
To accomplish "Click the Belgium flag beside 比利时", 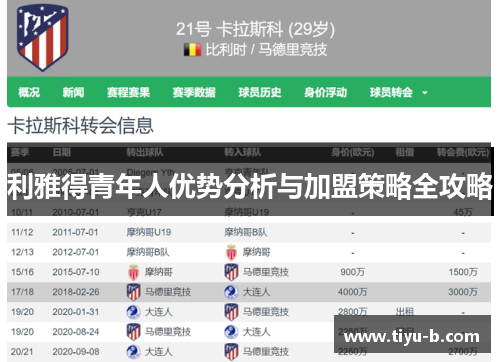I will click(x=192, y=50).
